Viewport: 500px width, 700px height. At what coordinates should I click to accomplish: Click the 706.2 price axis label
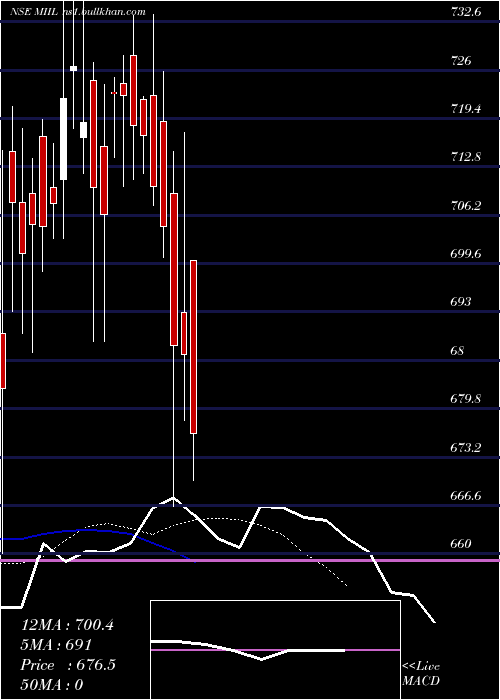click(466, 206)
